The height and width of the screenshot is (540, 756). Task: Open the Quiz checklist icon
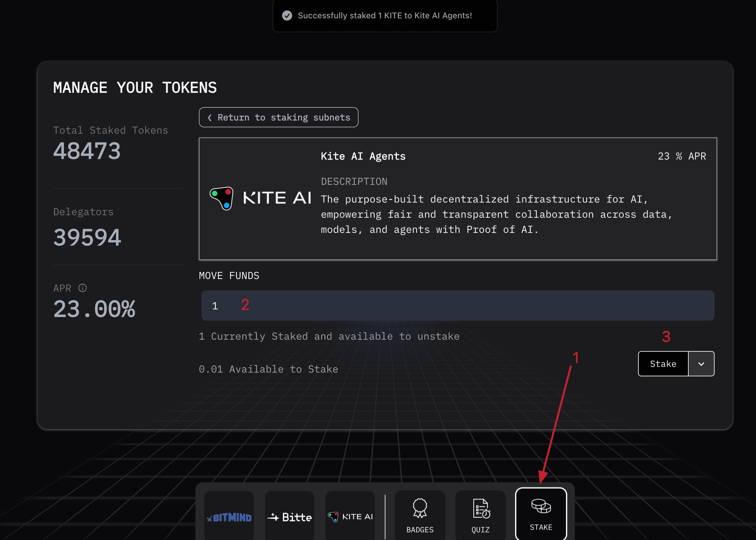coord(481,508)
